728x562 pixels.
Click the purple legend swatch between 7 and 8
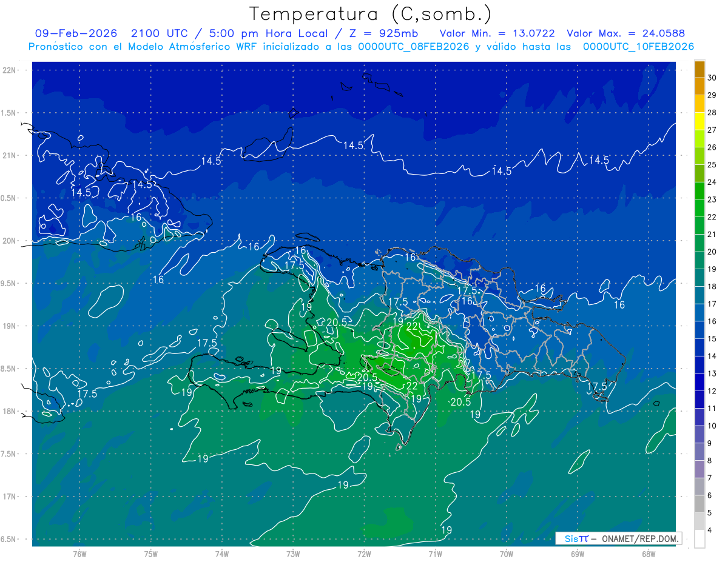click(699, 469)
